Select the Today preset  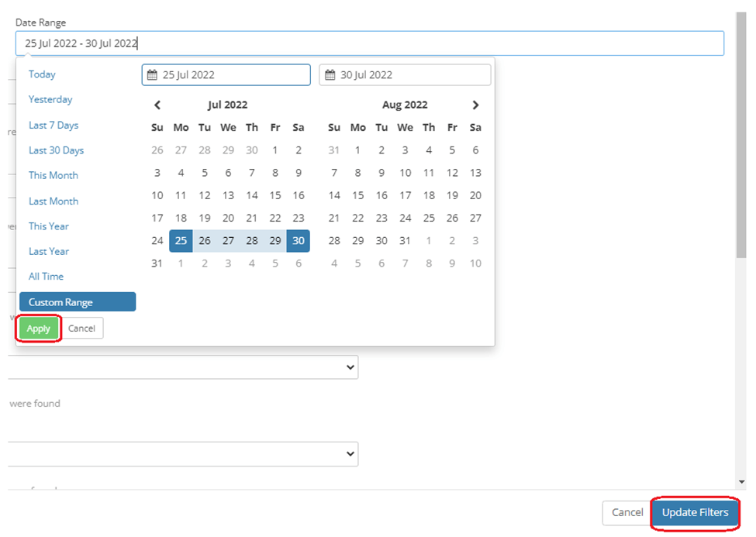pos(42,74)
